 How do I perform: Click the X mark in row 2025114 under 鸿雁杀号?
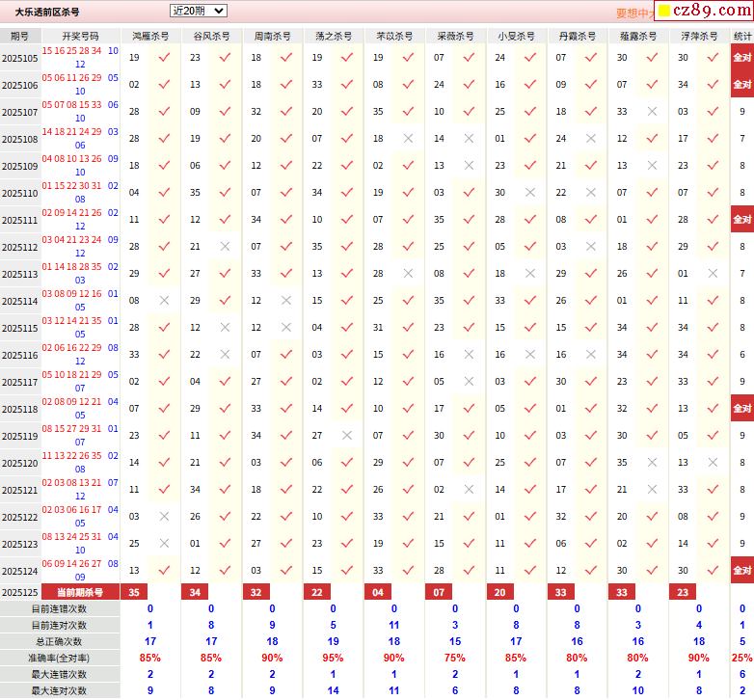[x=164, y=301]
